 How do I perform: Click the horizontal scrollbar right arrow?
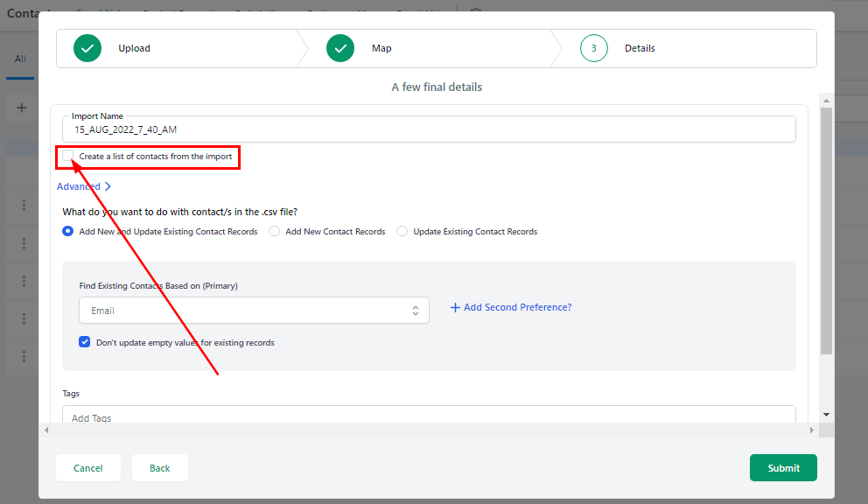812,430
